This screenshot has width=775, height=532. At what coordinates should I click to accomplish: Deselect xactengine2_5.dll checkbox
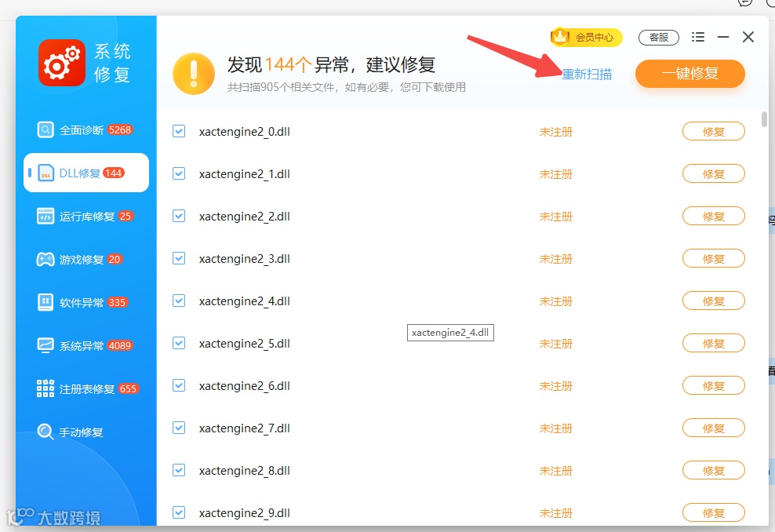point(179,343)
